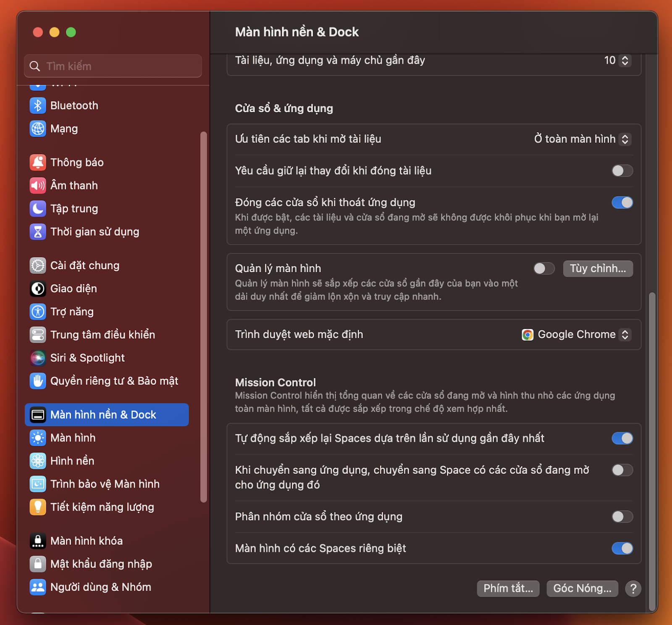Change default browser from Google Chrome
672x625 pixels.
[576, 335]
